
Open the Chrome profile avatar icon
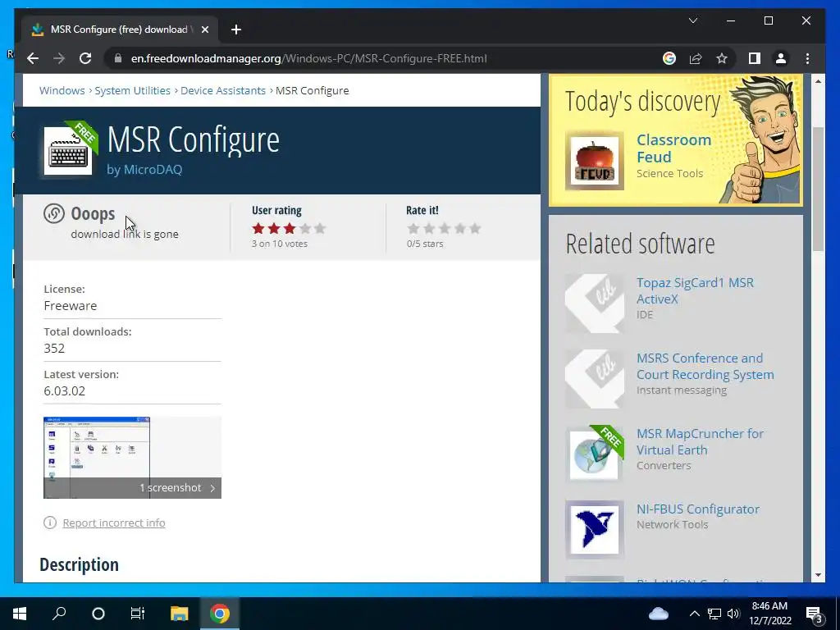point(781,58)
